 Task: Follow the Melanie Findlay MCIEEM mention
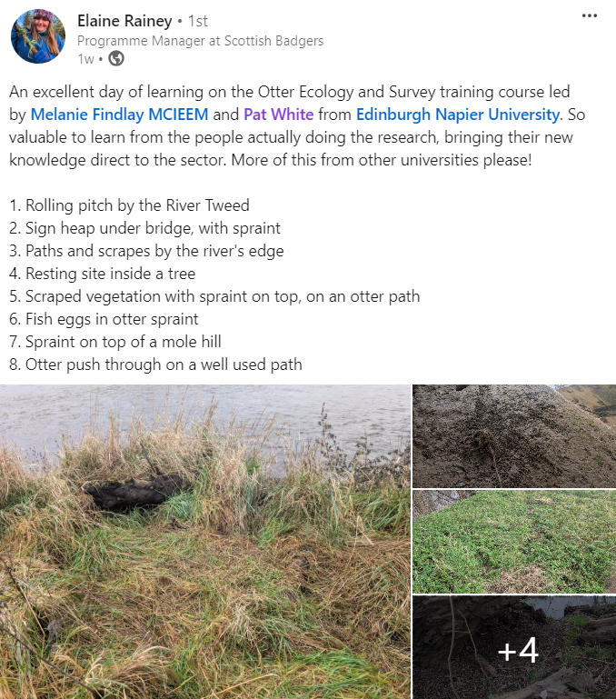coord(119,115)
